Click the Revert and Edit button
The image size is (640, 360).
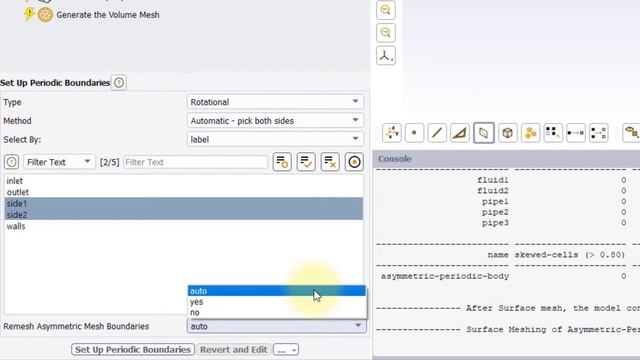233,350
